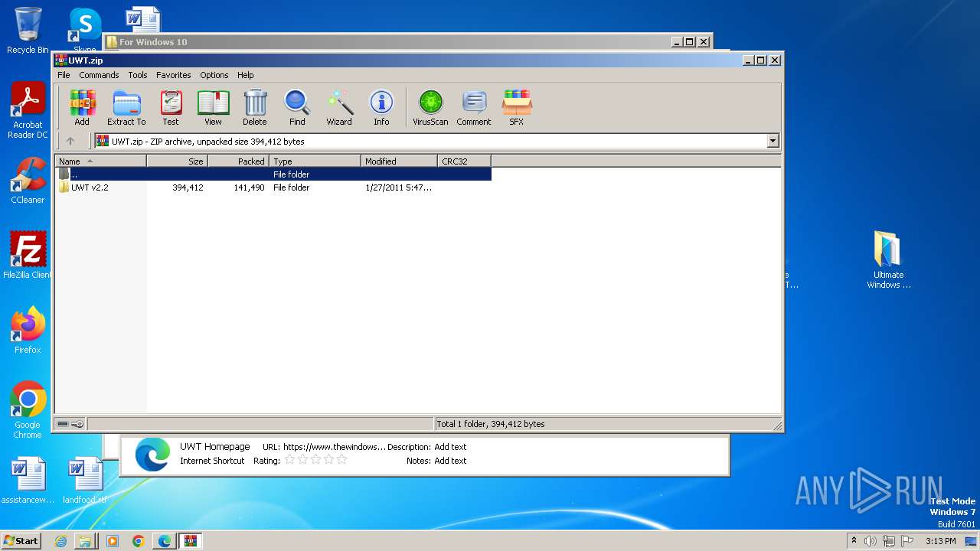Click the media player taskbar icon
Screen dimensions: 980x551
[113, 541]
